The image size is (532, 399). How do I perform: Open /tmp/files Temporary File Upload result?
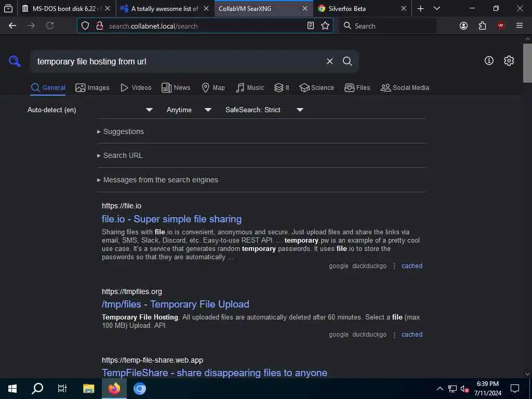[x=176, y=304]
